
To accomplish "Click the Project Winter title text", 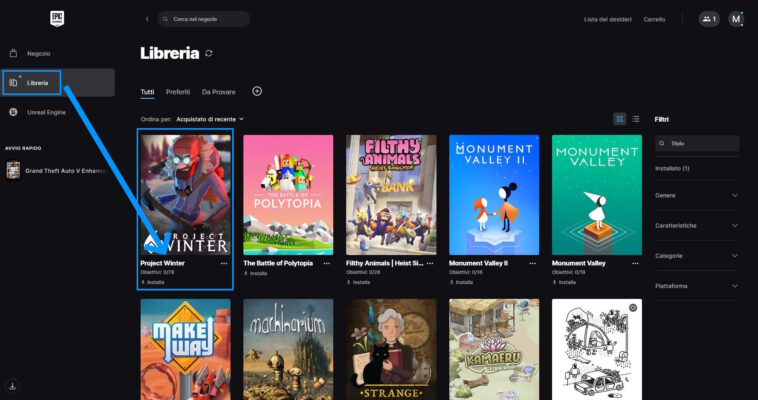I will 162,264.
